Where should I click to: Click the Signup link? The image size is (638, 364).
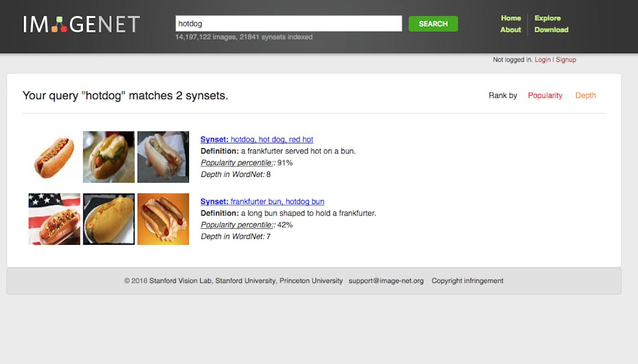(565, 60)
